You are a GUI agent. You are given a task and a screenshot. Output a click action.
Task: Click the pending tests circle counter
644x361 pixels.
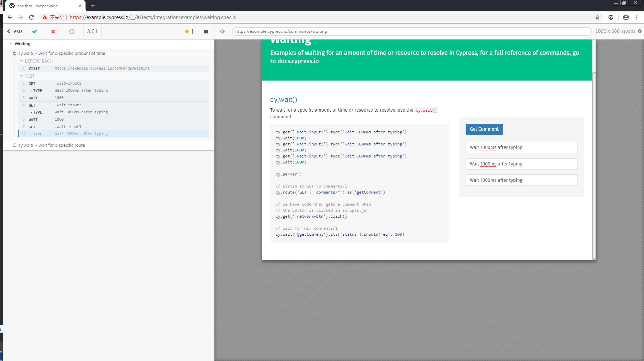click(74, 31)
